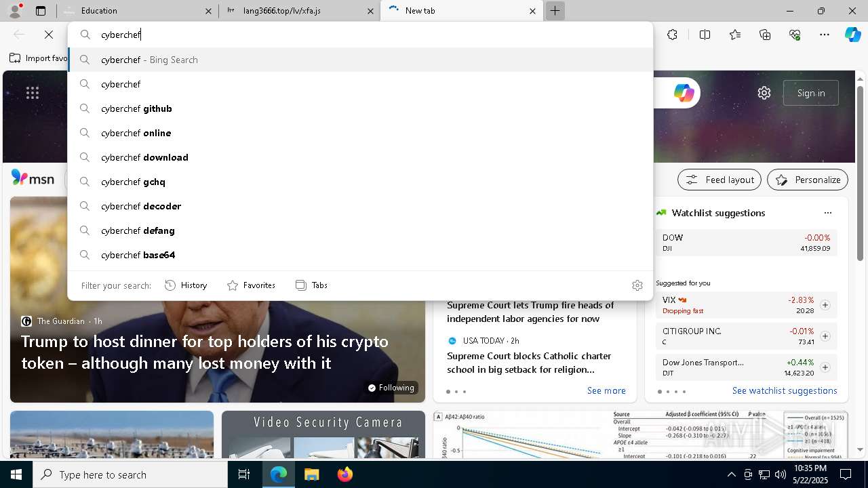Choose the 'cyberchef github' suggestion

pyautogui.click(x=360, y=108)
